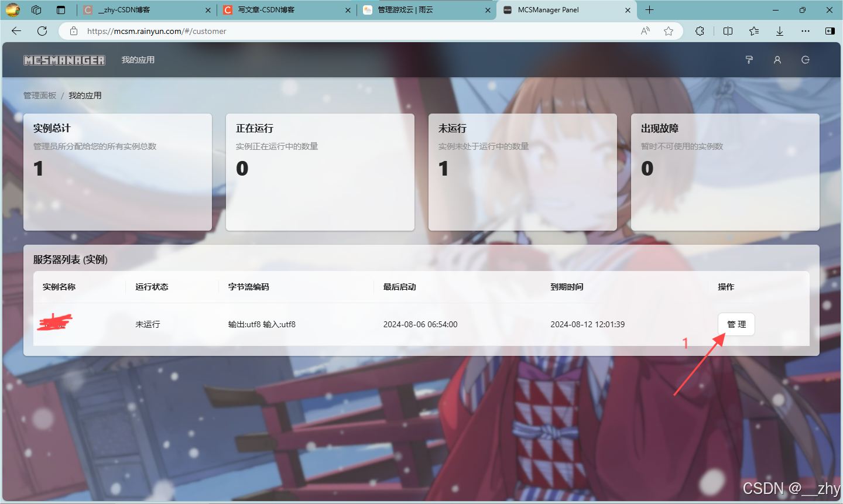Click 服务器列表 (实例) section title
Screen dimensions: 843x504
[70, 259]
